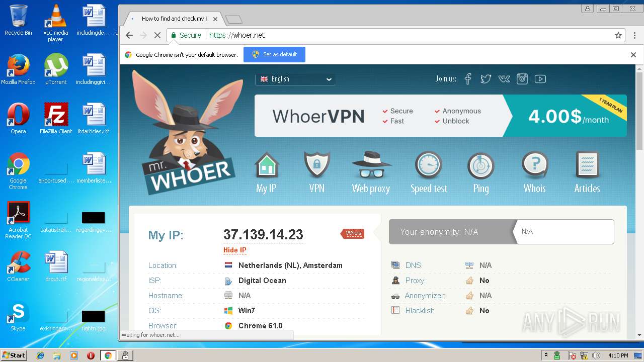
Task: Click Chrome taskbar button
Action: point(108,355)
